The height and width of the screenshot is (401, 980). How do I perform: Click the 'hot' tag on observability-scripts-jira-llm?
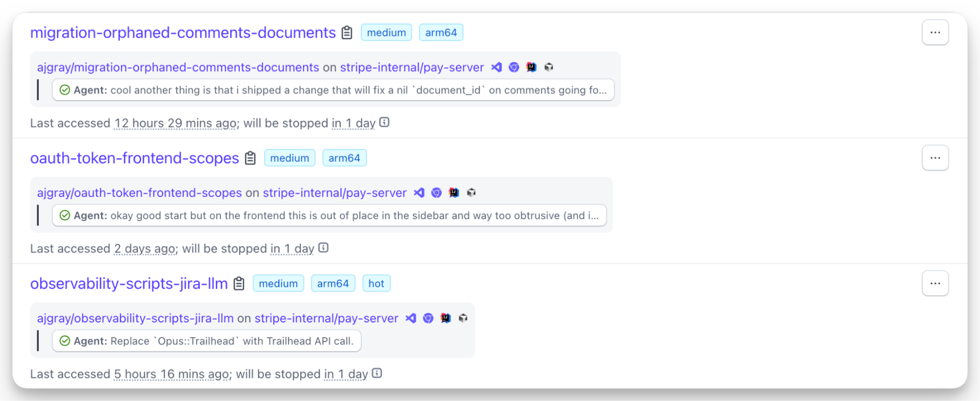377,284
